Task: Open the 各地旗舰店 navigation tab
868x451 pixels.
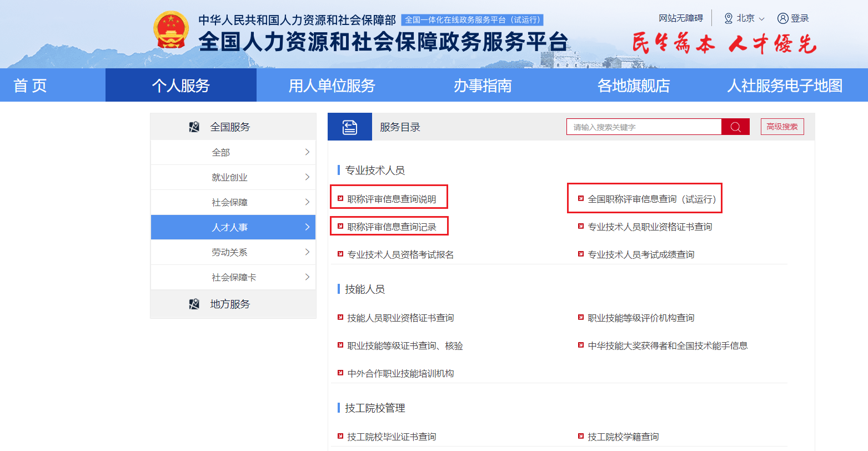Action: point(634,86)
